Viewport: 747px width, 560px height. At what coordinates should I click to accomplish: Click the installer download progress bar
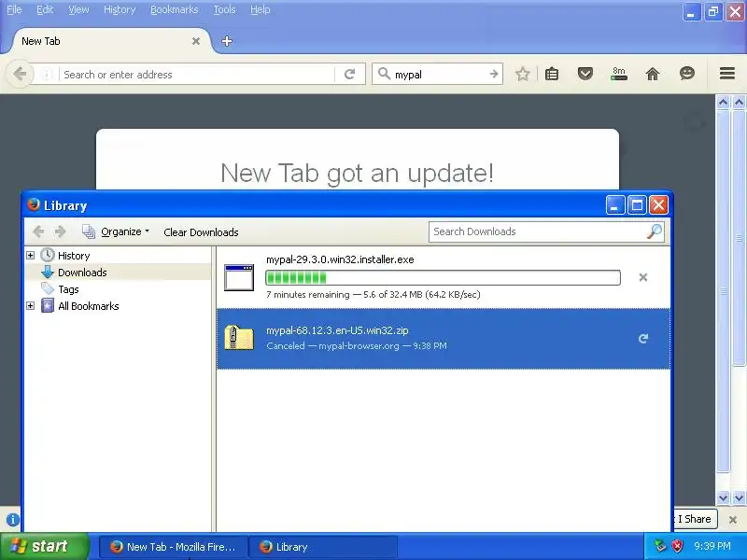pyautogui.click(x=443, y=277)
